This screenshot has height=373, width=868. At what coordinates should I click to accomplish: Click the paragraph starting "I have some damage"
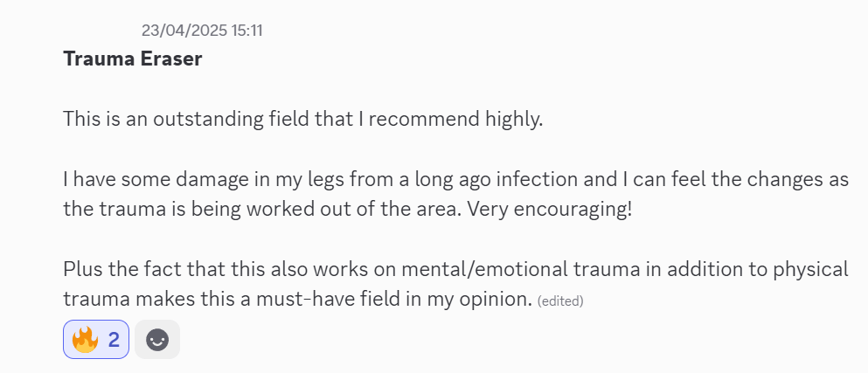(x=455, y=195)
